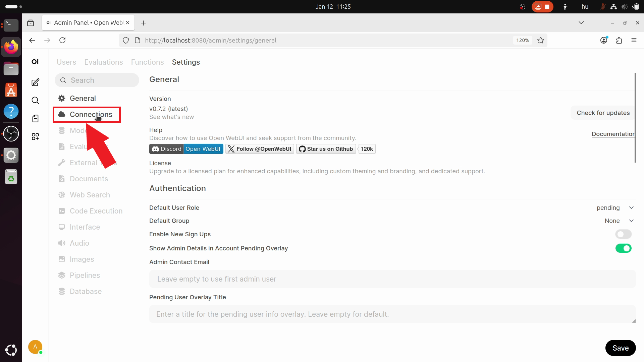Viewport: 644px width, 362px height.
Task: Click the user avatar at bottom left
Action: click(35, 347)
